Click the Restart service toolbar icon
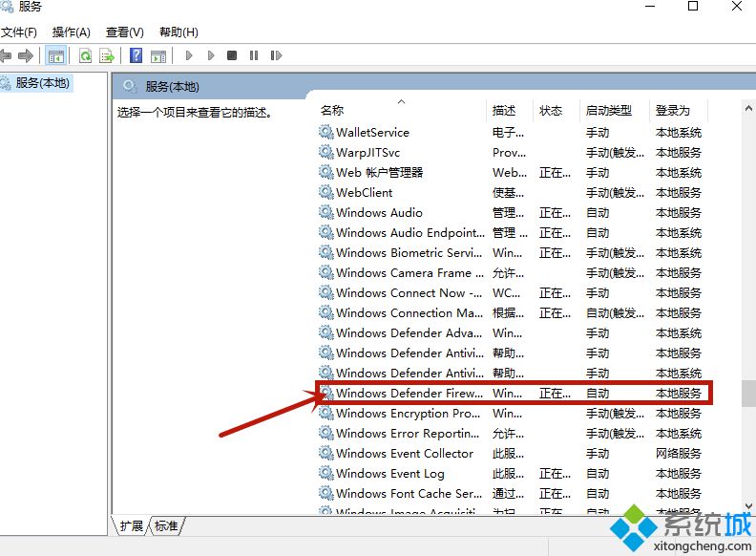 click(274, 56)
